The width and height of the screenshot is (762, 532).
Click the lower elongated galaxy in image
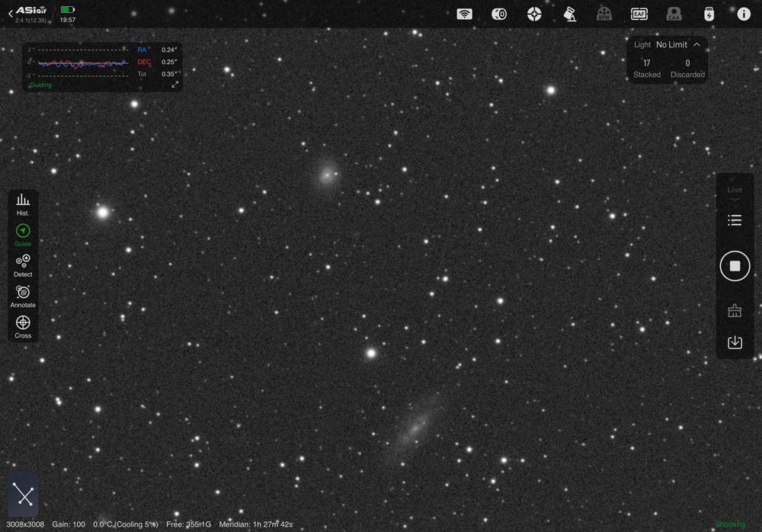[417, 426]
